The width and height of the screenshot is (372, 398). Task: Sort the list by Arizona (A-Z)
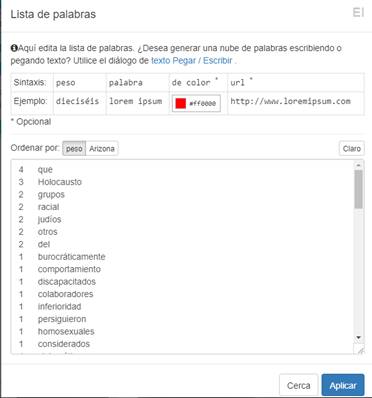[102, 148]
